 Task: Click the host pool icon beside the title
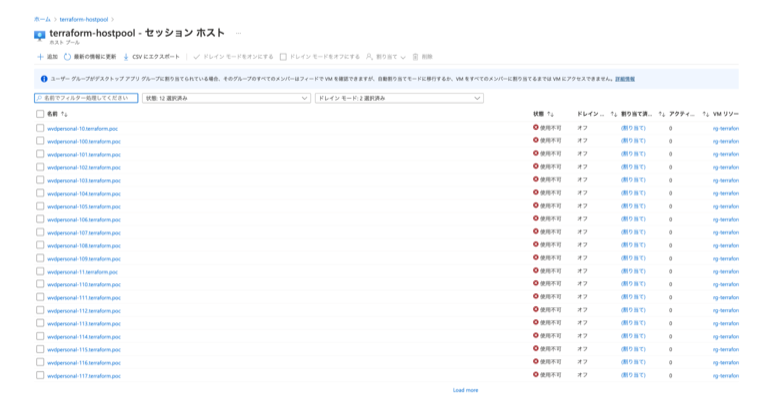click(x=40, y=35)
